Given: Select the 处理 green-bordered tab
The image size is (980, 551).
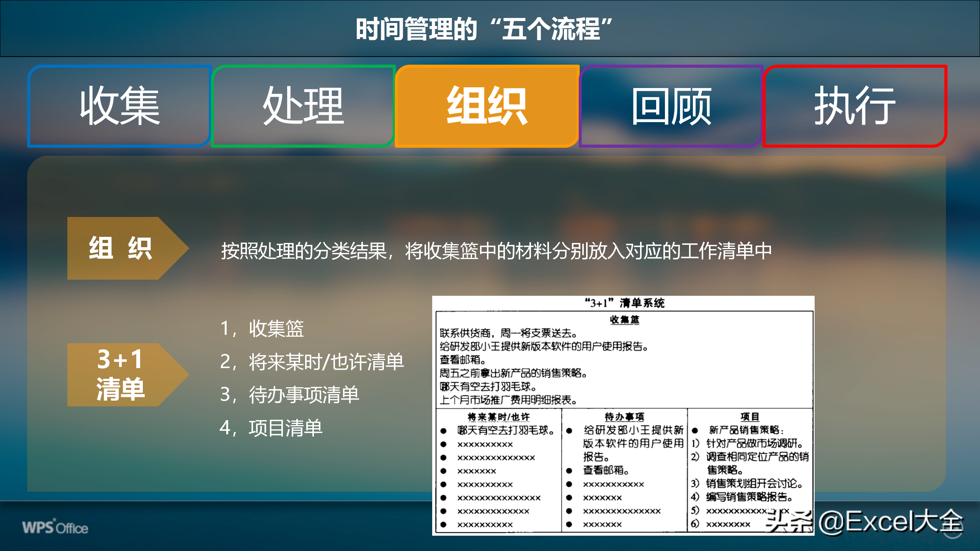Looking at the screenshot, I should 303,106.
